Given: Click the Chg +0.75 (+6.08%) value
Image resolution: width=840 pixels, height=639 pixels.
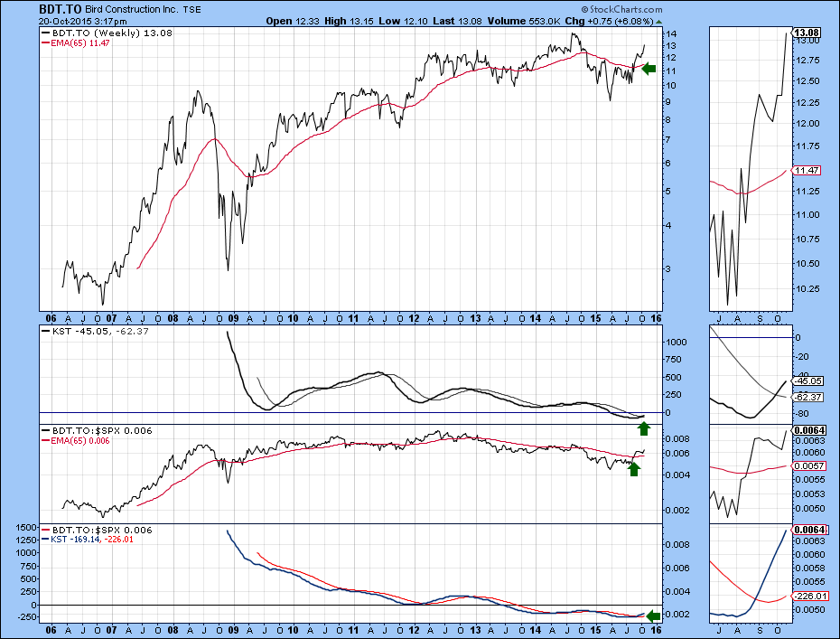Looking at the screenshot, I should coord(609,22).
